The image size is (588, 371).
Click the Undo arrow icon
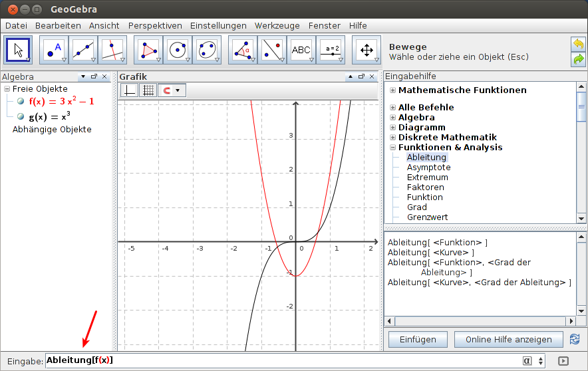pos(579,44)
